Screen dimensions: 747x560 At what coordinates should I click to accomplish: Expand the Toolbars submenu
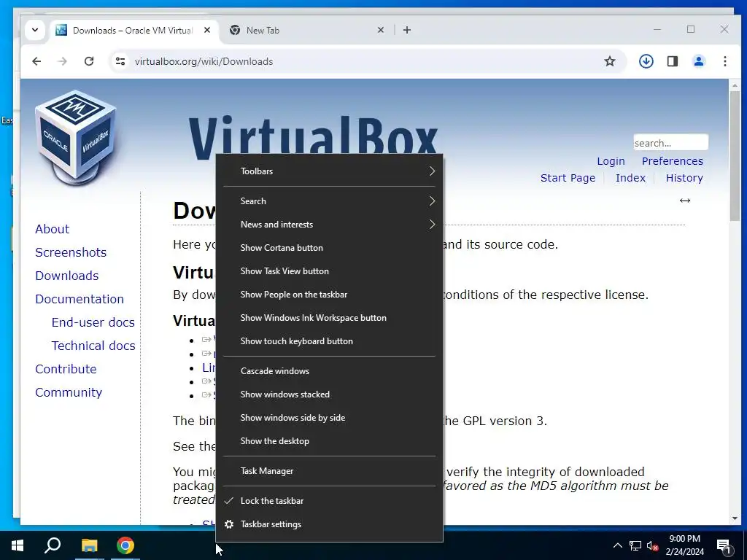click(329, 171)
